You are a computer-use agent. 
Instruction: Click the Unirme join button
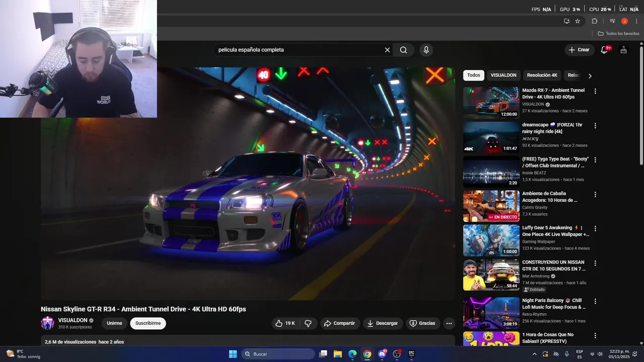tap(115, 323)
